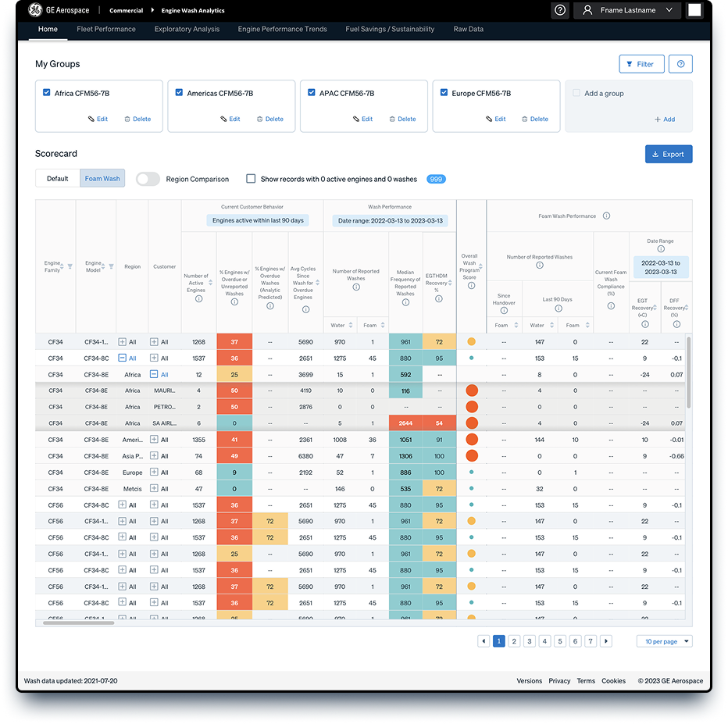Click the Engine Model column filter icon
Screen dimensions: 728x724
[x=111, y=266]
